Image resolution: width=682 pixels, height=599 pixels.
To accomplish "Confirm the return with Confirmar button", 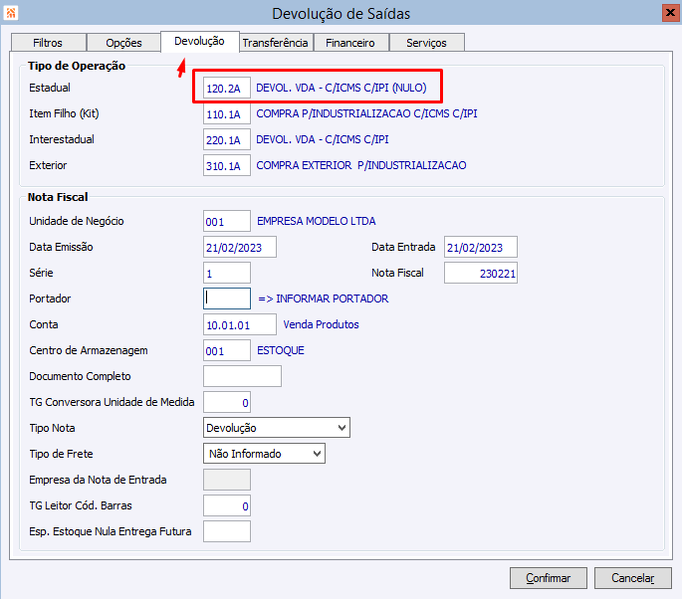I will 548,578.
